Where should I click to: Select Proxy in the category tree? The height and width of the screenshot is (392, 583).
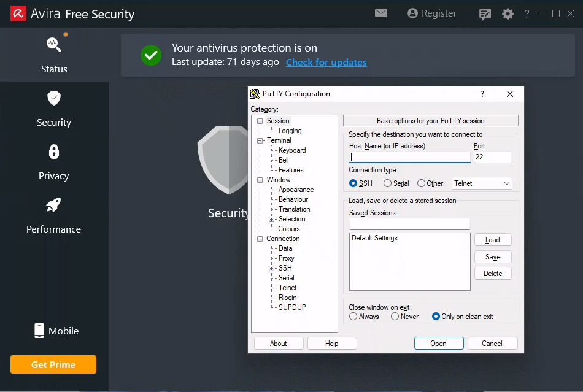[287, 258]
